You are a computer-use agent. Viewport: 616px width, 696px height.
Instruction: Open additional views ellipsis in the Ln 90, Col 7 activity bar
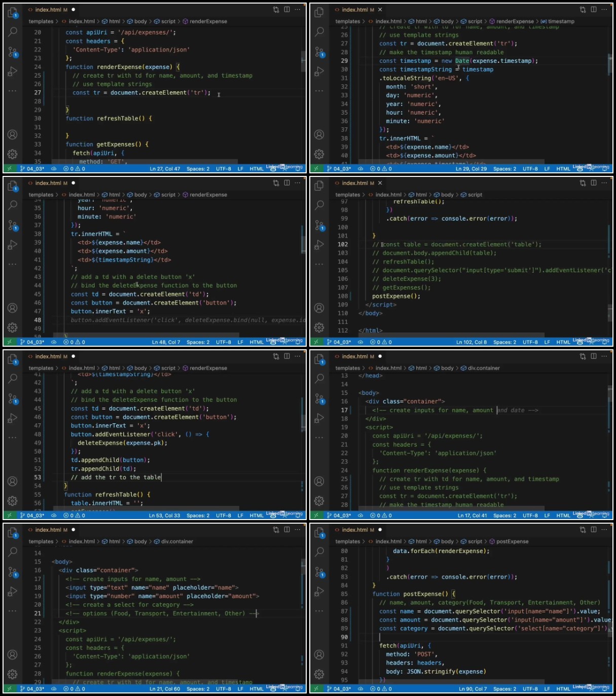tap(319, 611)
